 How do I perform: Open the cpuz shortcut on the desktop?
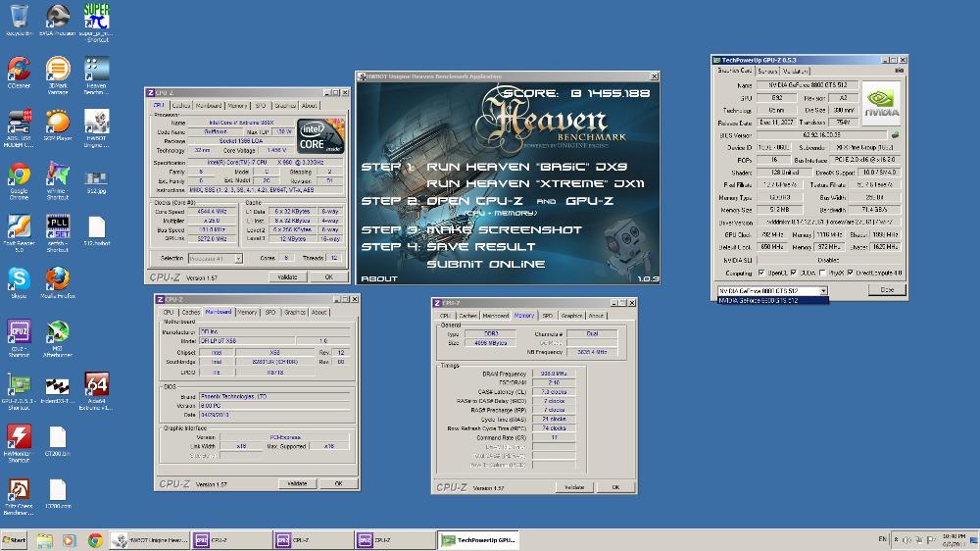(x=19, y=337)
